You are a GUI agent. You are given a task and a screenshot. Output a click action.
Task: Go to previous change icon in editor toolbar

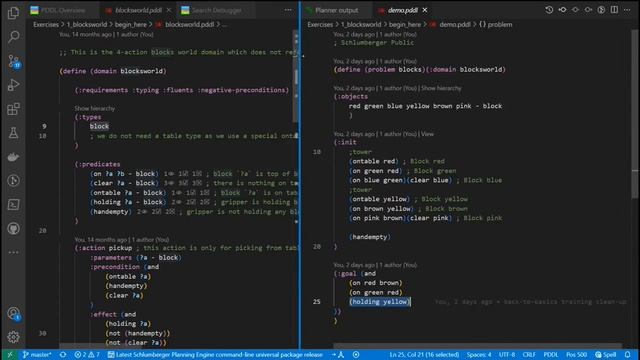[562, 10]
